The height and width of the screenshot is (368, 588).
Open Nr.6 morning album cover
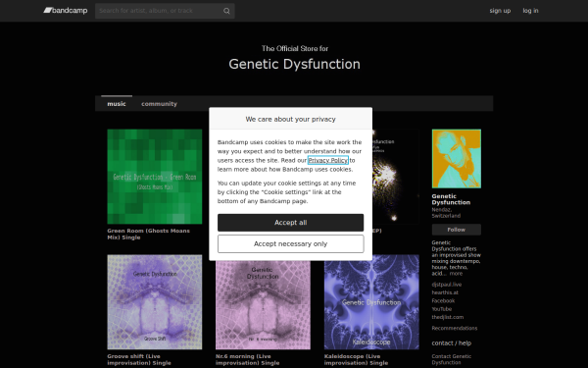pos(263,305)
